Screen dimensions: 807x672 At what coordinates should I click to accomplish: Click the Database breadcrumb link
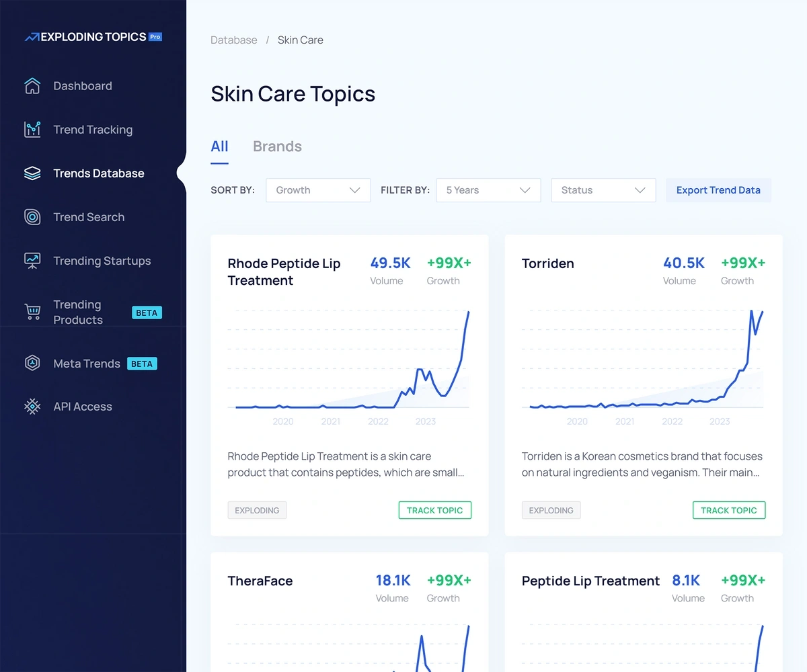234,40
